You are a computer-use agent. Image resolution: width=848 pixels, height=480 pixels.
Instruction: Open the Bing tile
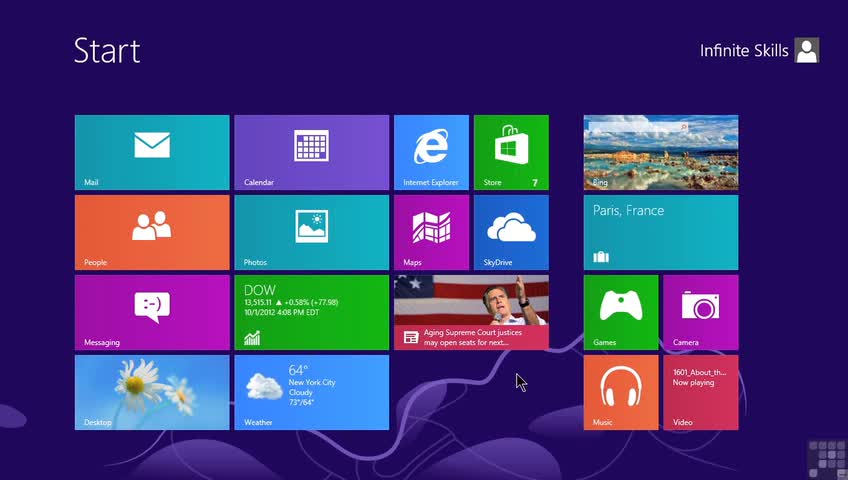click(x=661, y=152)
